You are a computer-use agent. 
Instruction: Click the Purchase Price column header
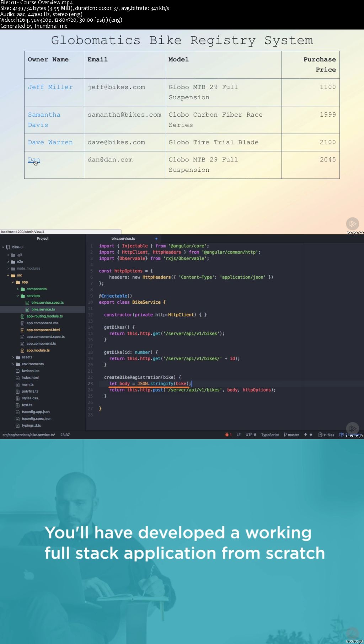tap(311, 65)
